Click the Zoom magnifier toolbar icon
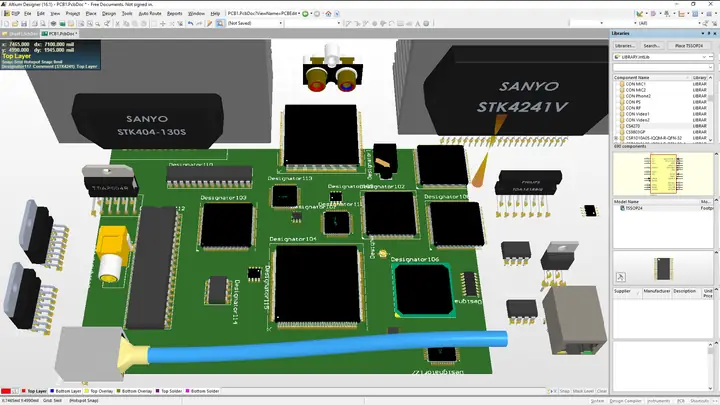 [x=98, y=23]
